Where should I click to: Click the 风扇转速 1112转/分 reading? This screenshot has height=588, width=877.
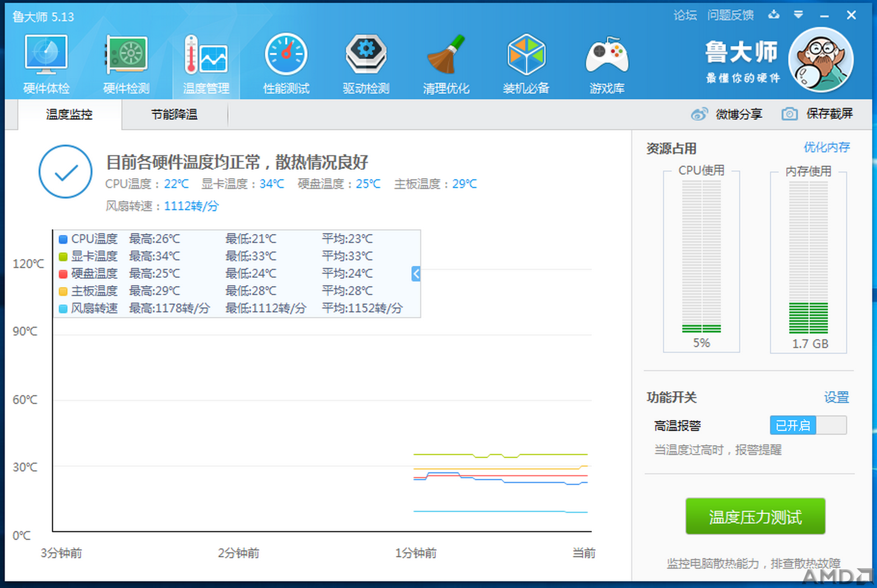point(162,206)
